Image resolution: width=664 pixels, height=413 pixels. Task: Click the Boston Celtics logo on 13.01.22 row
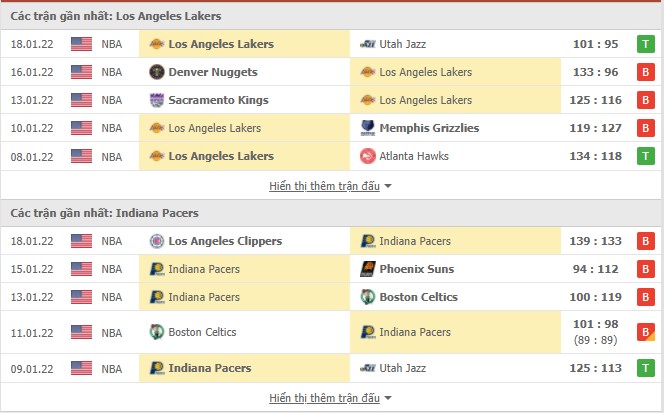click(368, 297)
